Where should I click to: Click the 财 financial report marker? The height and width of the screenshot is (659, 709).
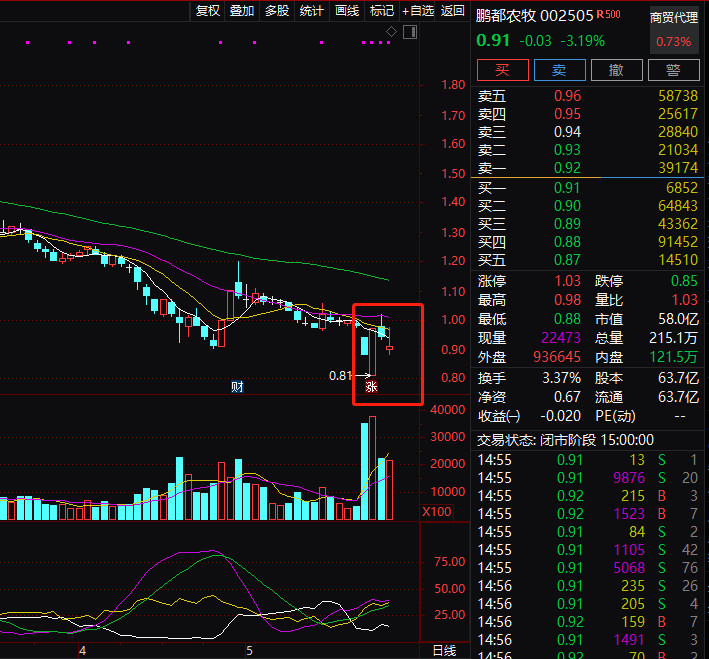(x=237, y=386)
